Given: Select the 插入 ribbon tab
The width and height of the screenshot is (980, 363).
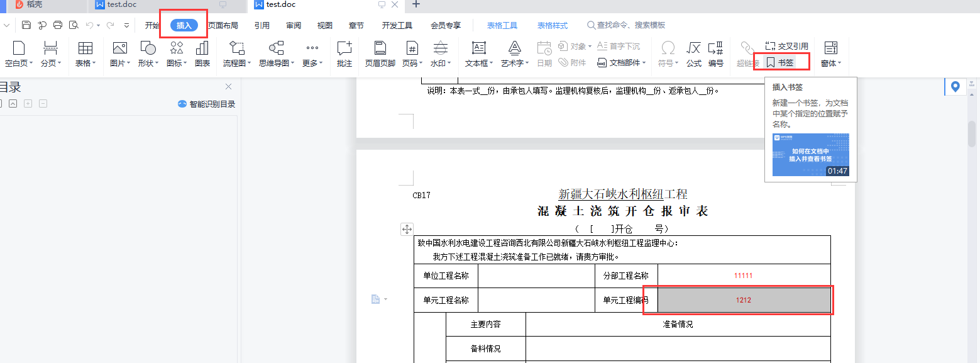Looking at the screenshot, I should pyautogui.click(x=184, y=25).
